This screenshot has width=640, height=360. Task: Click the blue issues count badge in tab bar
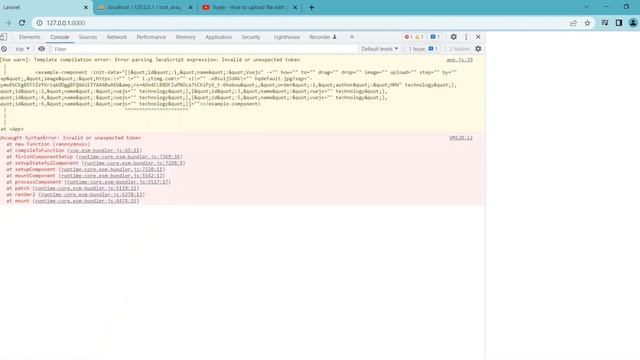coord(435,37)
